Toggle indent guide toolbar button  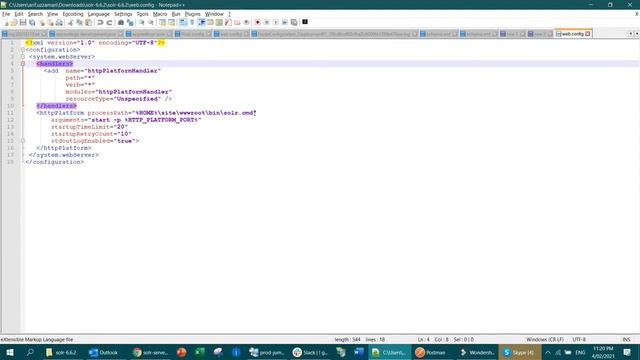201,22
